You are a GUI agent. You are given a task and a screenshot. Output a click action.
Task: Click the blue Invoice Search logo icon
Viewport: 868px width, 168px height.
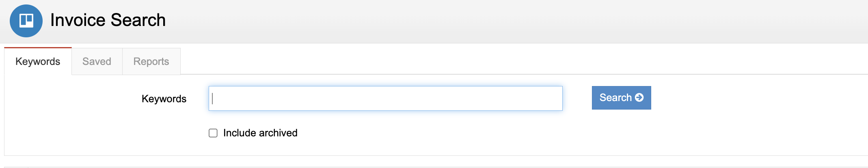26,21
